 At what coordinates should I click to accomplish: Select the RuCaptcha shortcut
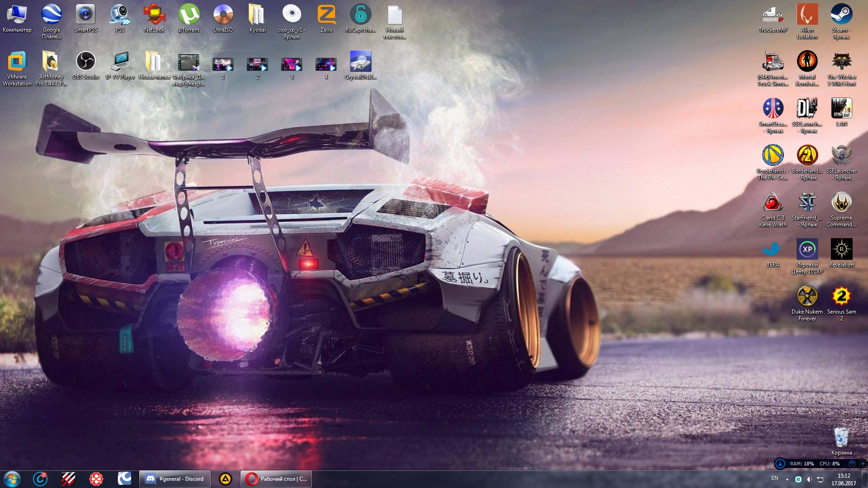pyautogui.click(x=360, y=19)
